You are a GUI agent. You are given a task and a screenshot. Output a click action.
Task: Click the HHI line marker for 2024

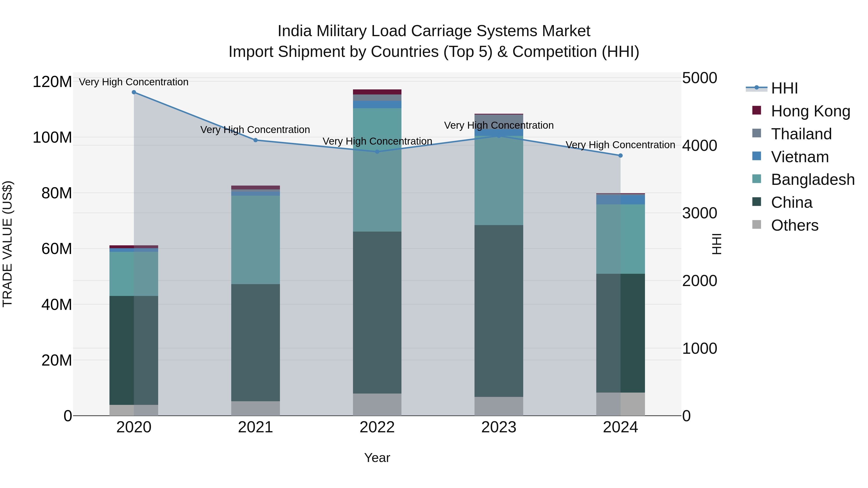pyautogui.click(x=620, y=156)
